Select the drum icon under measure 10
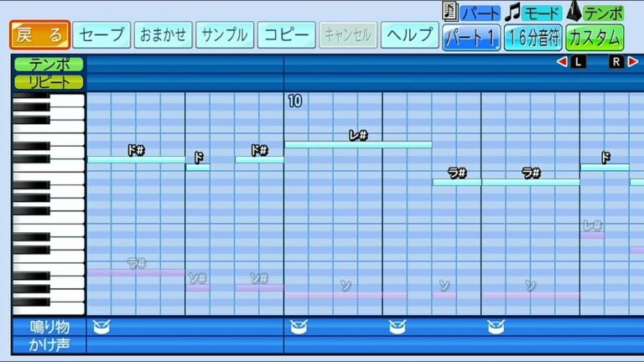 tap(298, 325)
